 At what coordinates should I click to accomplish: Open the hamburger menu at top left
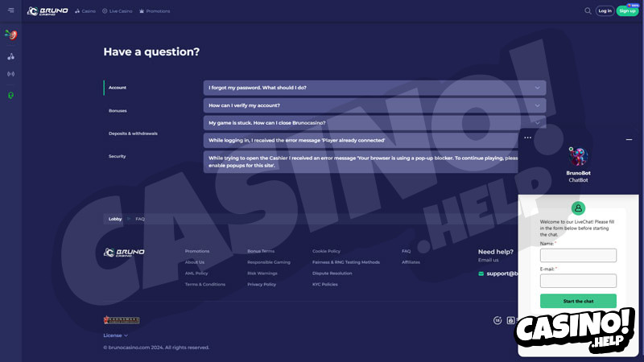click(x=11, y=10)
